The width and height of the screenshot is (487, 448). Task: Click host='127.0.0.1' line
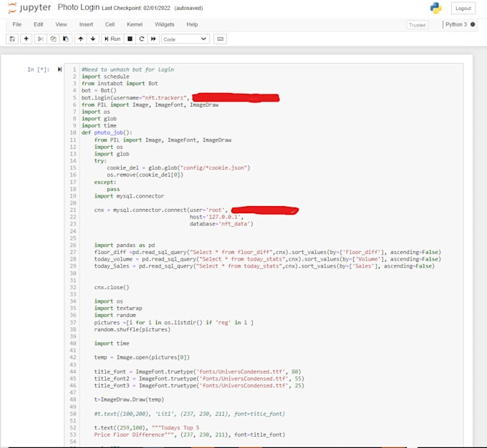(216, 217)
